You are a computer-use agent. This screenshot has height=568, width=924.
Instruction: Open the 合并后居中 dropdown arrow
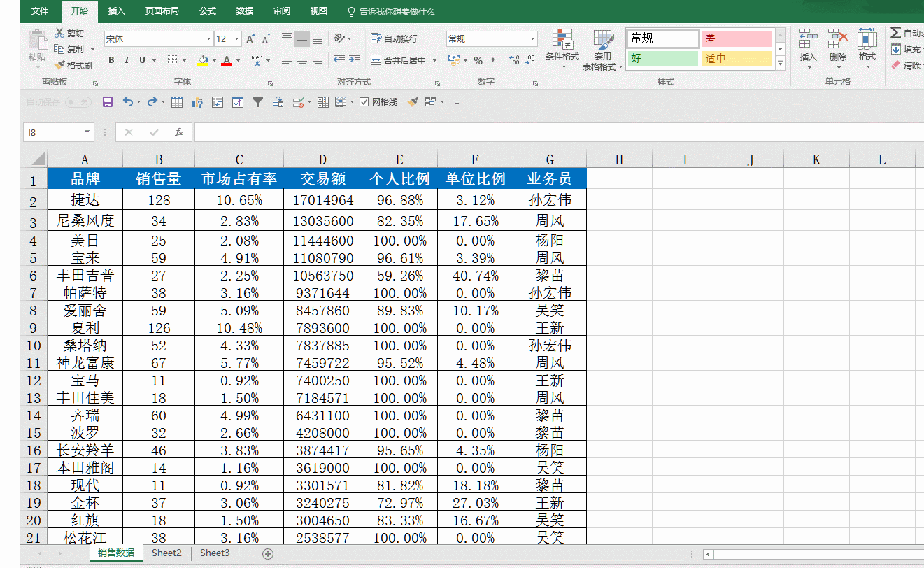pos(435,61)
